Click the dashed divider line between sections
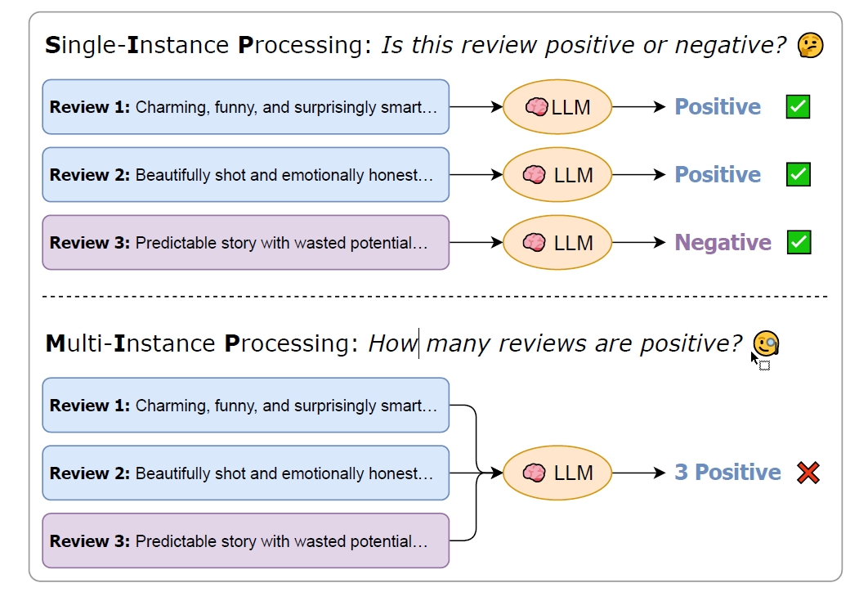The width and height of the screenshot is (868, 601). pos(435,297)
